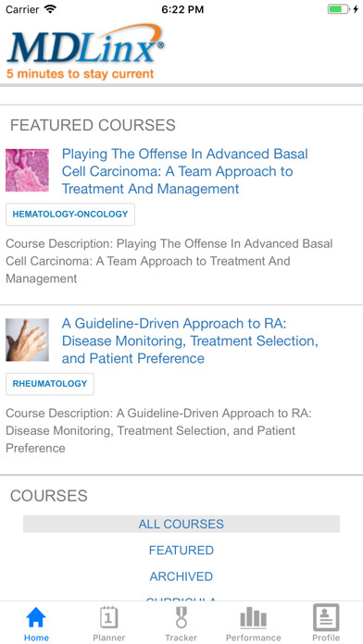The width and height of the screenshot is (363, 644).
Task: Tap the basal cell carcinoma course description text
Action: pyautogui.click(x=169, y=261)
